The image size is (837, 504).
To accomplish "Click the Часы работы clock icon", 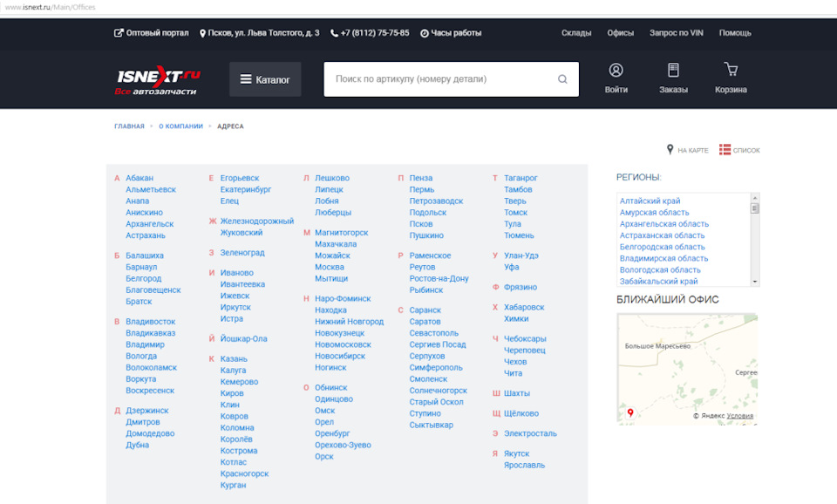I will click(425, 33).
